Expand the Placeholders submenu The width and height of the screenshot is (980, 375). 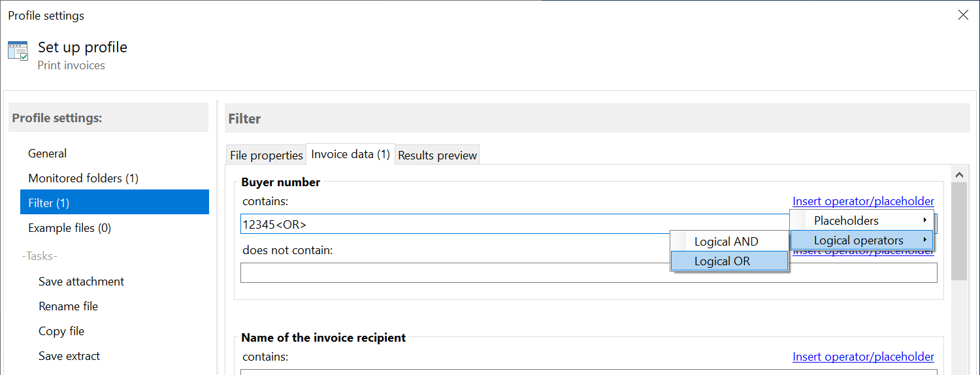click(x=862, y=221)
